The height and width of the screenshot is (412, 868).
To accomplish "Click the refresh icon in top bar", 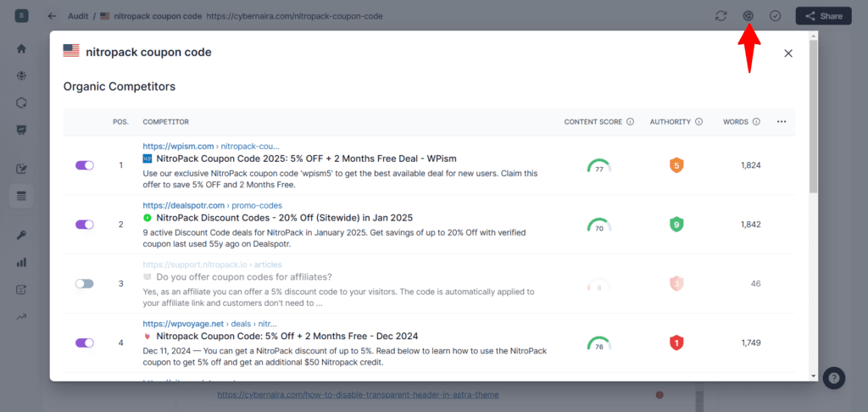I will tap(721, 16).
